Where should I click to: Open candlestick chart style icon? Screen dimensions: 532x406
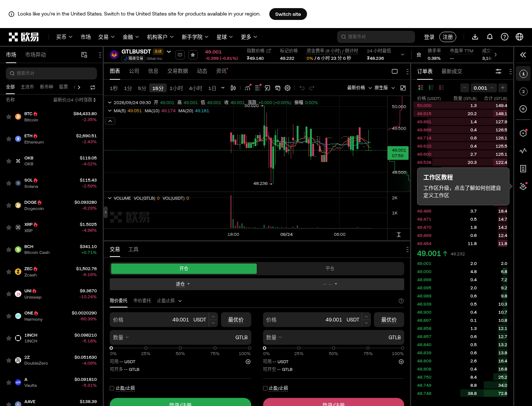coord(233,88)
